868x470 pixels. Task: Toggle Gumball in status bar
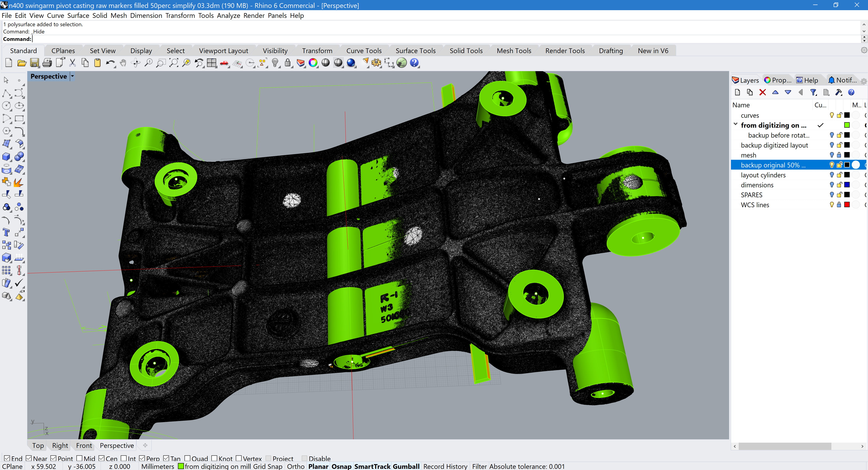pyautogui.click(x=406, y=466)
